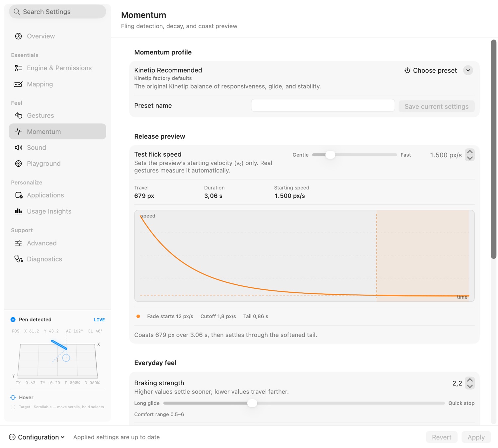
Task: Click the vertical scrollbar
Action: pos(494,149)
